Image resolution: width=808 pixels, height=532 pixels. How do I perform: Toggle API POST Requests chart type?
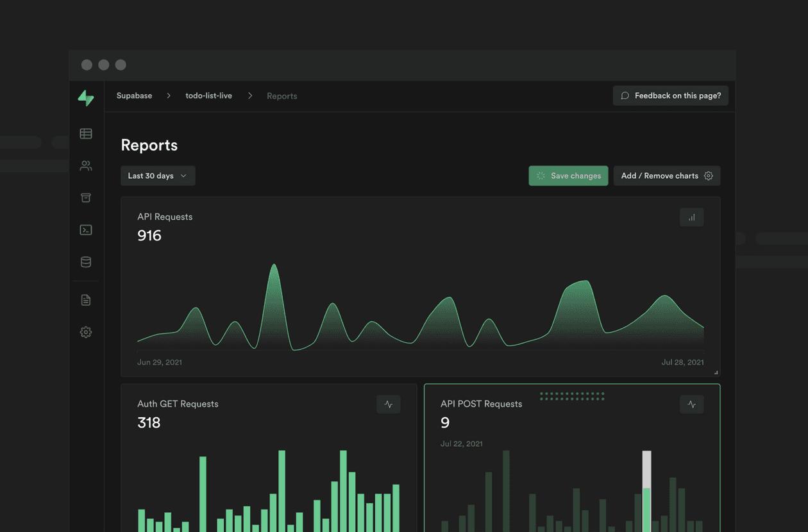click(691, 404)
